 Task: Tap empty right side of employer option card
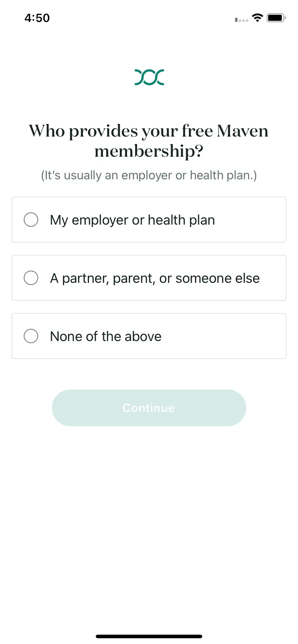tap(252, 220)
